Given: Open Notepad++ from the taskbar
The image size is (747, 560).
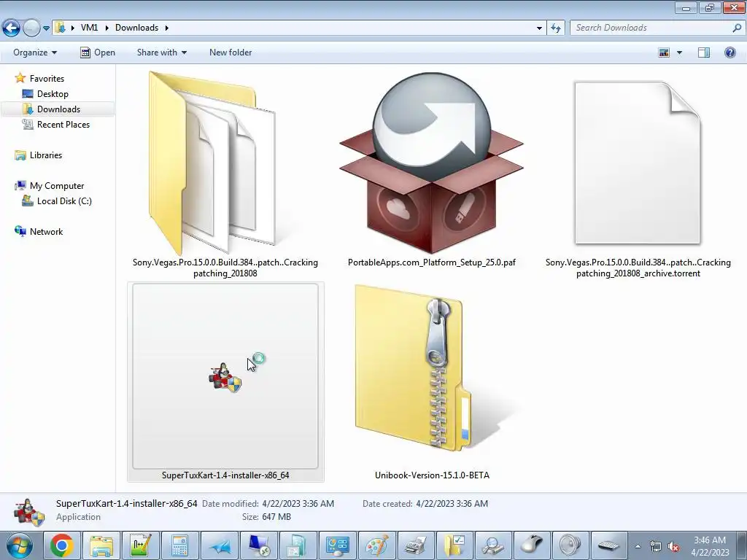Looking at the screenshot, I should pos(141,545).
